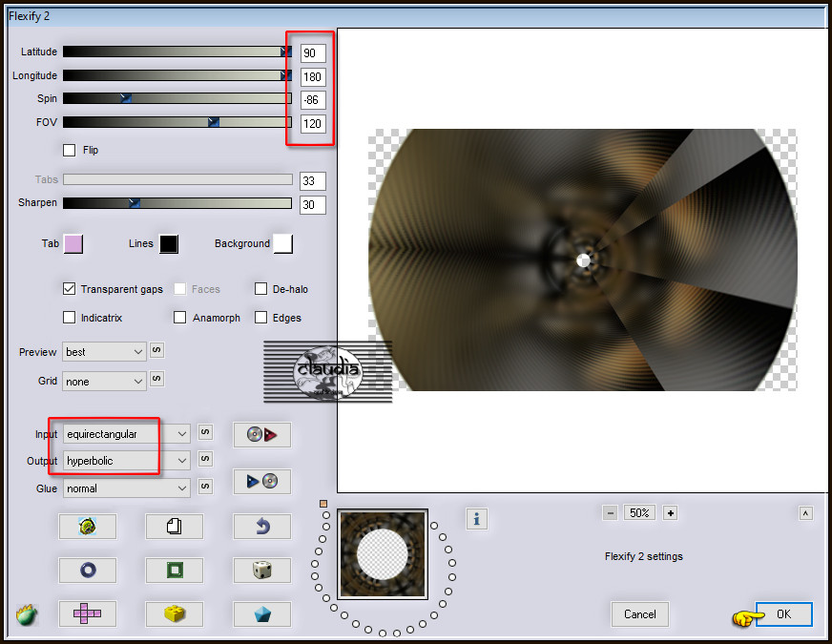Click the blue ring icon button
The width and height of the screenshot is (832, 644).
click(x=88, y=571)
